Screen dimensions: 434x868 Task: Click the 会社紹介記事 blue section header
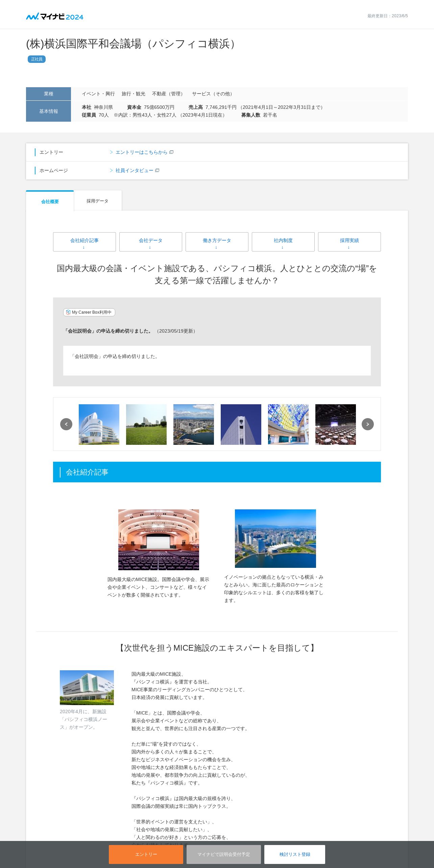click(217, 472)
